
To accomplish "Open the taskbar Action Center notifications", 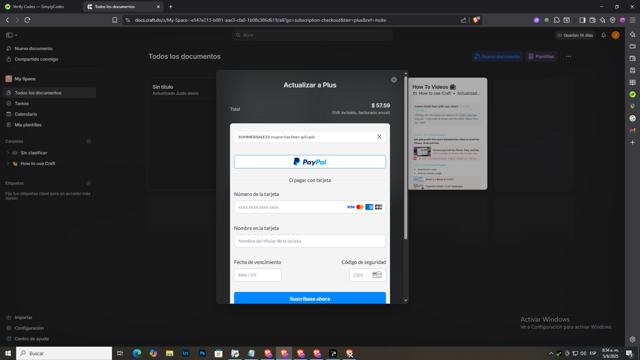I will pos(629,353).
